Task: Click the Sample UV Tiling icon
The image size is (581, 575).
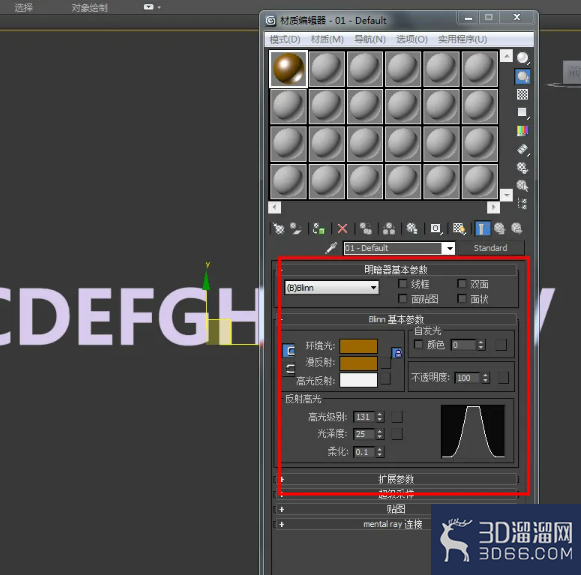Action: pyautogui.click(x=522, y=113)
